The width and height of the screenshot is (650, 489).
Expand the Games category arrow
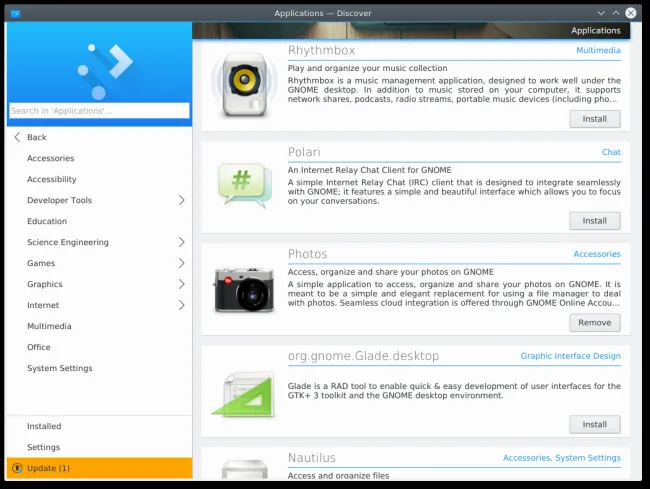[182, 263]
